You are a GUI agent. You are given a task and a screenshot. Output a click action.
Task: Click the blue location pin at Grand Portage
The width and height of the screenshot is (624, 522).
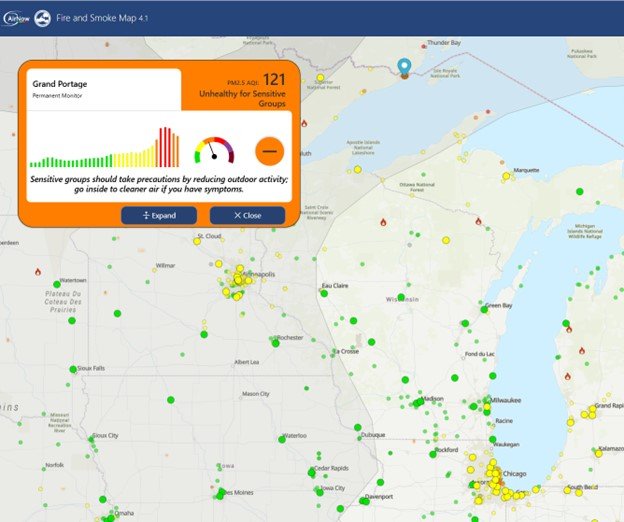pos(404,67)
